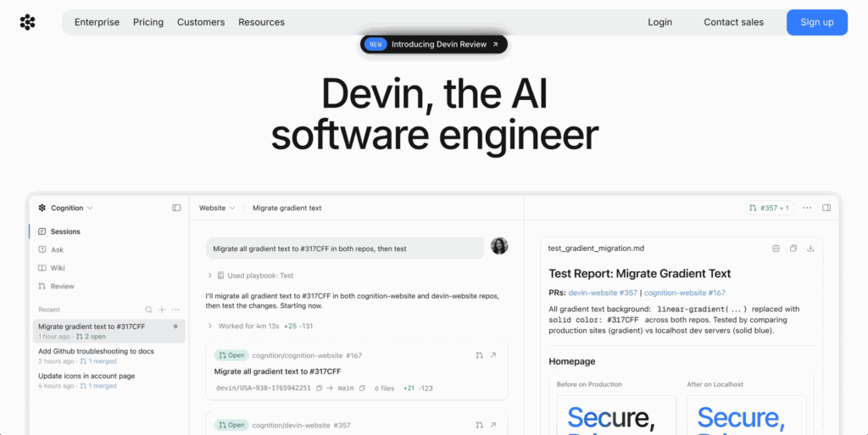
Task: Click the Sessions icon in sidebar
Action: 42,231
